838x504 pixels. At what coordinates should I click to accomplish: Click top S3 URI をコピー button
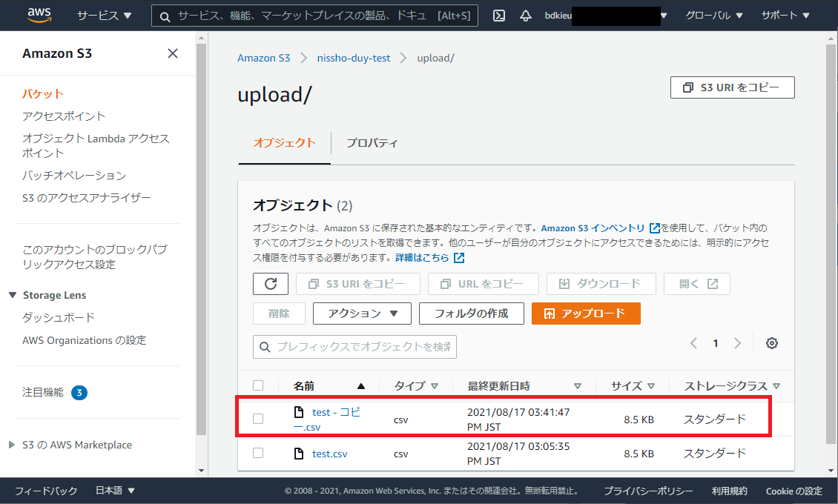[732, 87]
